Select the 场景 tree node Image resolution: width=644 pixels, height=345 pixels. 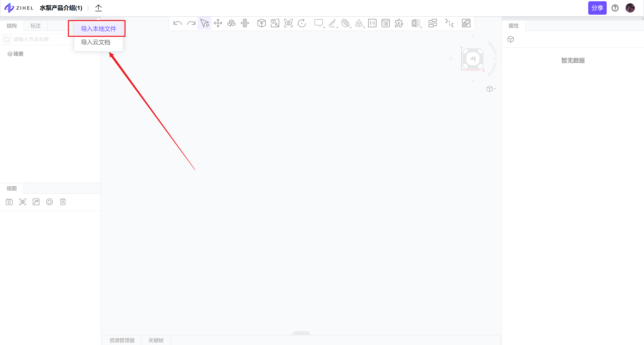point(16,54)
